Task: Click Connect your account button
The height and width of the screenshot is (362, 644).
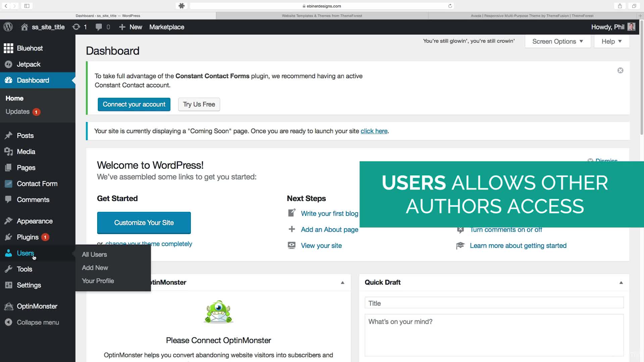Action: tap(134, 104)
